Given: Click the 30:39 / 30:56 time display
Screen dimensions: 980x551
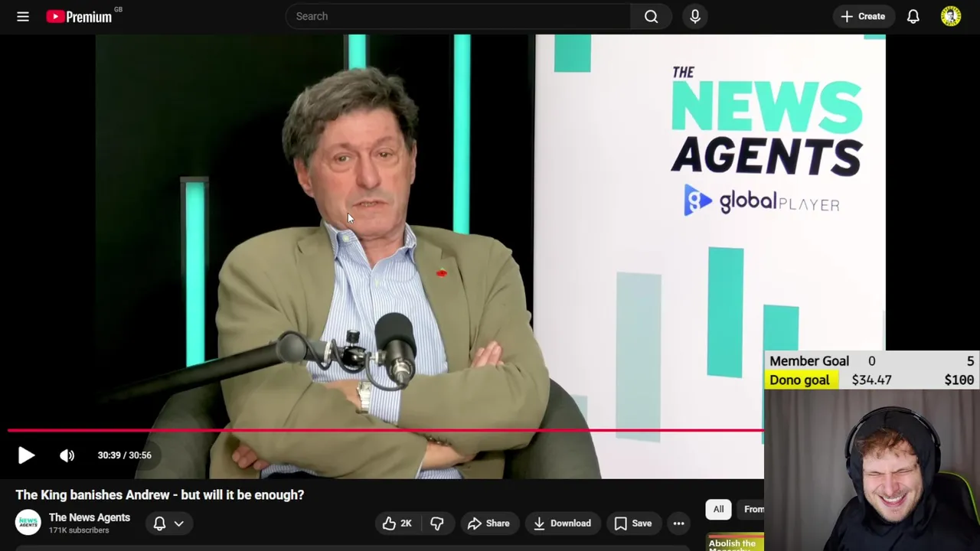Looking at the screenshot, I should [124, 455].
